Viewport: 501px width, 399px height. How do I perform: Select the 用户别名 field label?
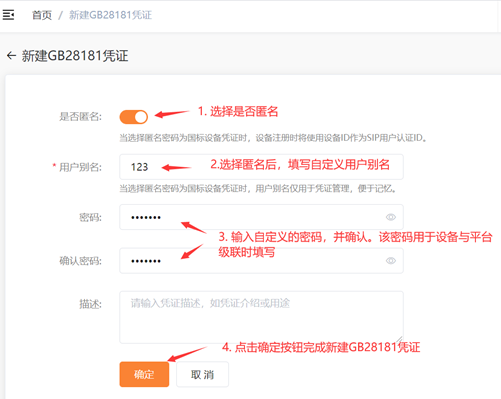80,167
